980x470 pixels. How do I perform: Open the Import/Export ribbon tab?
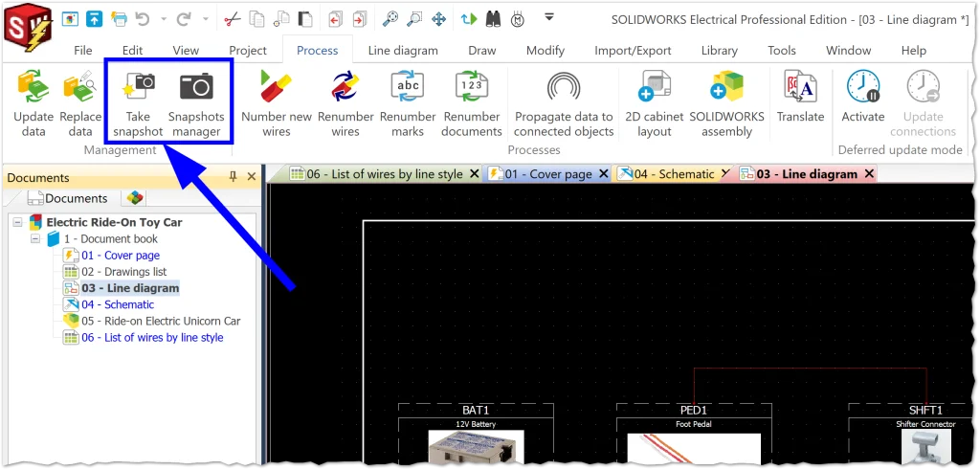[633, 51]
